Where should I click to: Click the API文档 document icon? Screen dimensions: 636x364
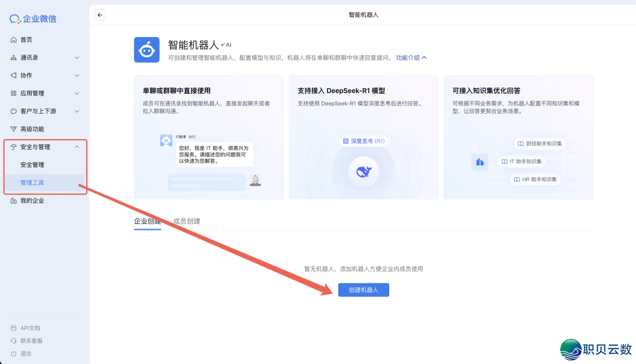tap(13, 327)
